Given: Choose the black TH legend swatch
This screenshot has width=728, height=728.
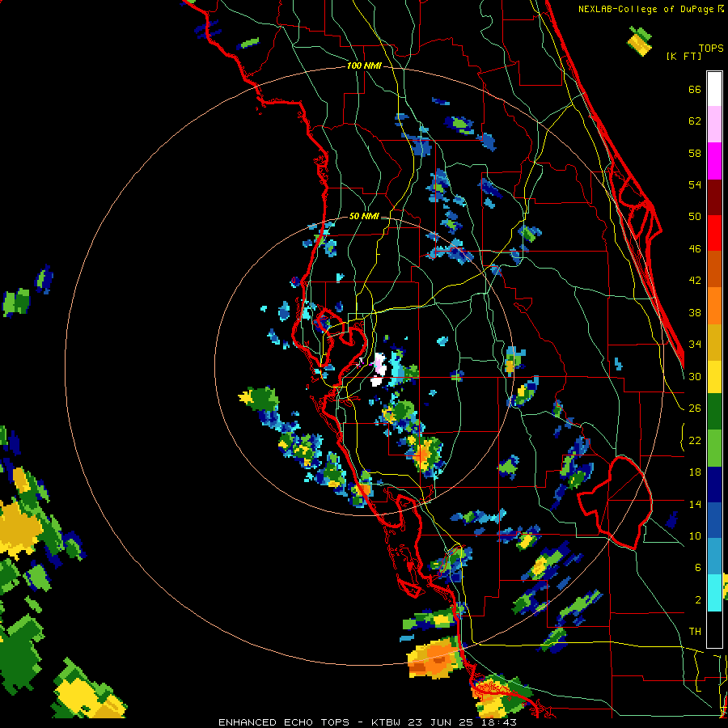Looking at the screenshot, I should [x=714, y=629].
